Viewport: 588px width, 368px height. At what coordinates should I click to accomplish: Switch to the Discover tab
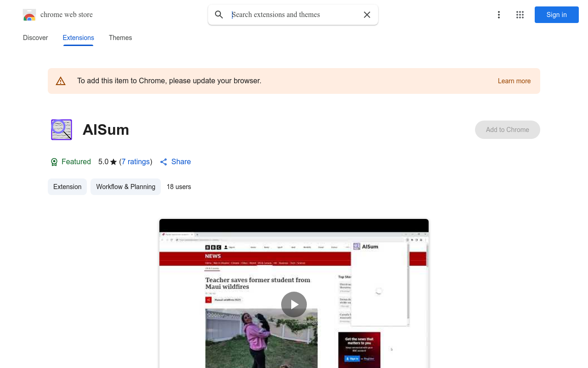[35, 38]
